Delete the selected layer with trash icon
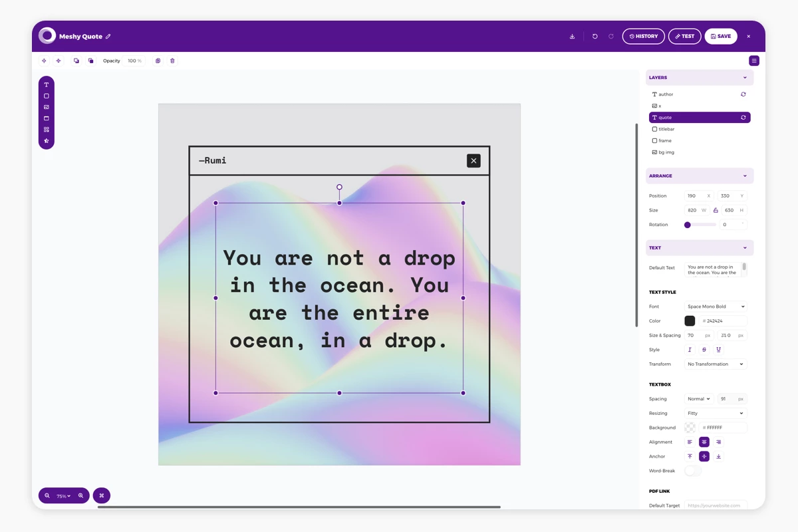The image size is (798, 532). (x=172, y=61)
